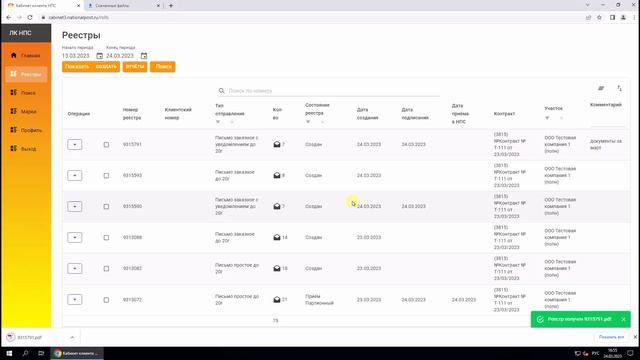This screenshot has height=360, width=640.
Task: Click the orange Поиск button
Action: (x=163, y=67)
